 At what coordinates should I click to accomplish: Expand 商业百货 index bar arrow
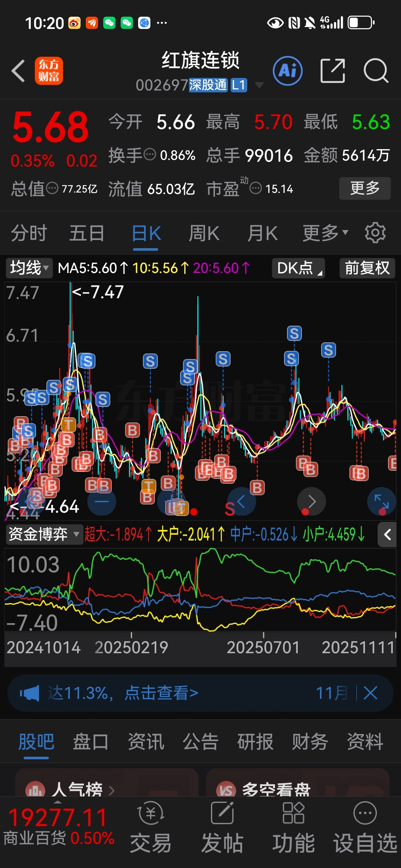pos(58,802)
